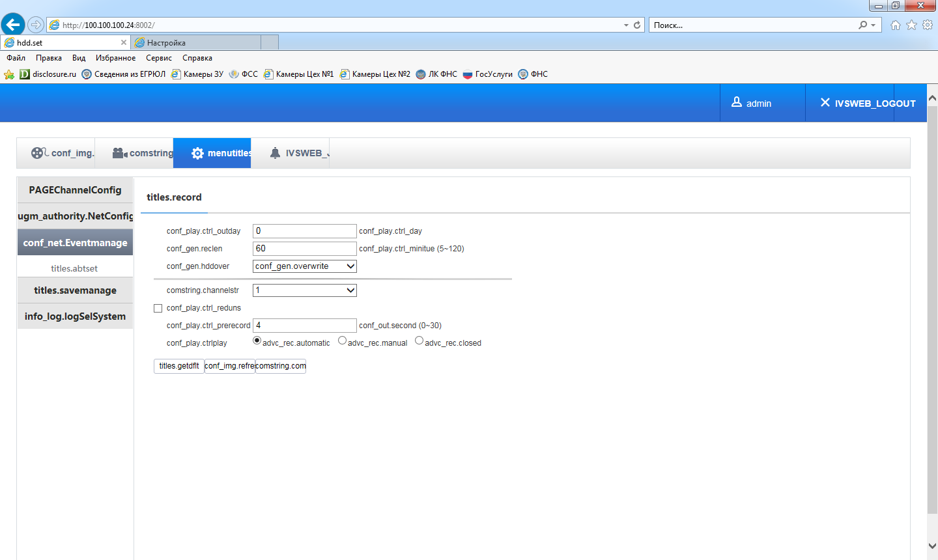Screen dimensions: 938x560
Task: Click the browser home icon
Action: 896,25
